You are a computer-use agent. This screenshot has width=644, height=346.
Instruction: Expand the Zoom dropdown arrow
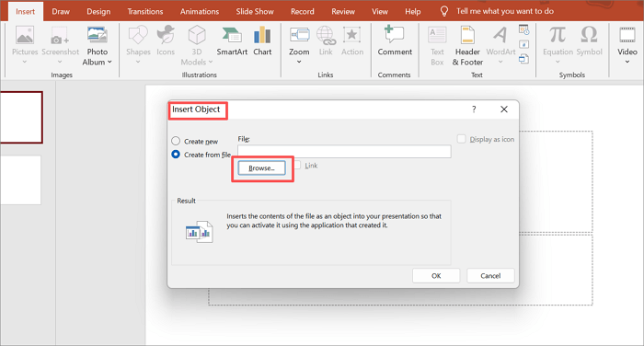(299, 62)
